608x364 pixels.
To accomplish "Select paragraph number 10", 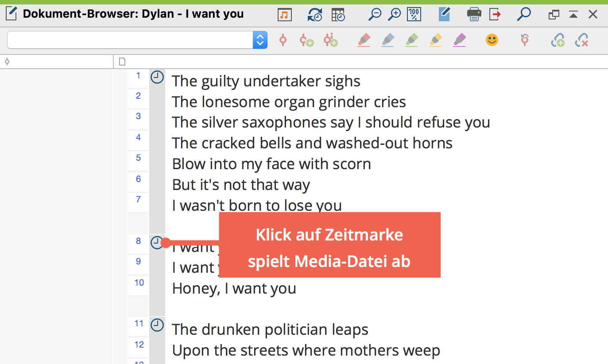I will [x=139, y=283].
